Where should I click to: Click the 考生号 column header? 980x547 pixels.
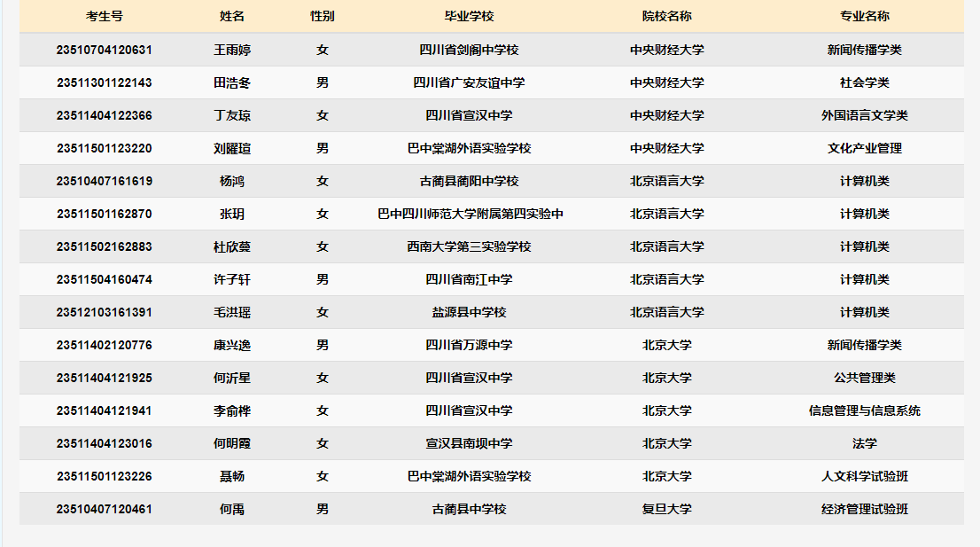pos(105,16)
